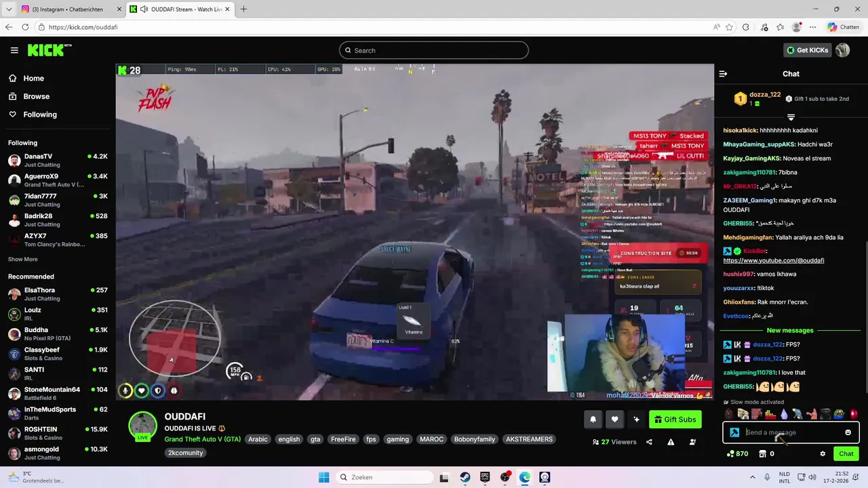868x488 pixels.
Task: Open the Edge profile icon
Action: point(797,27)
